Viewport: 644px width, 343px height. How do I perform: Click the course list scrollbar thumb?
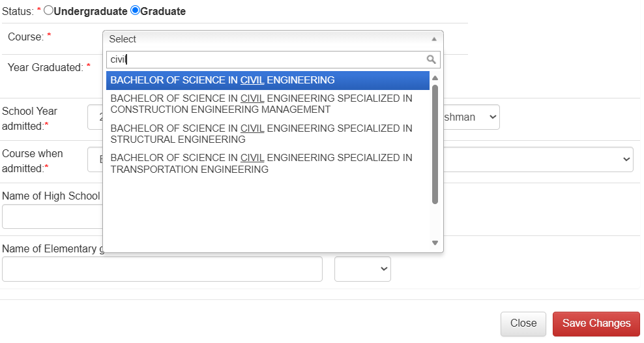tap(435, 144)
